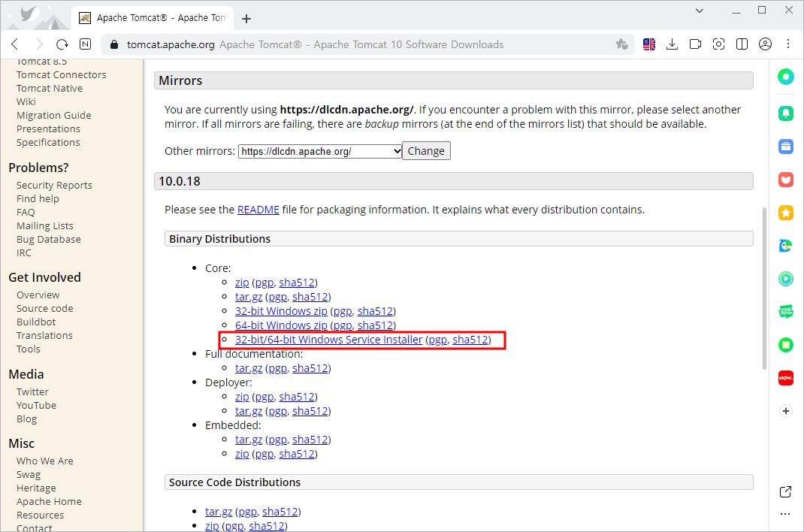Reload the Tomcat downloads page
This screenshot has height=532, width=804.
(x=62, y=44)
